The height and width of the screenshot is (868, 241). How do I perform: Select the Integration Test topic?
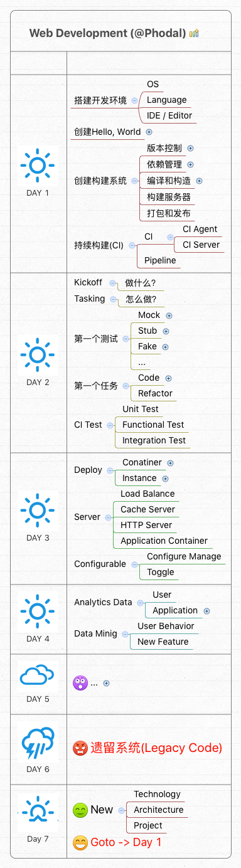pyautogui.click(x=154, y=440)
